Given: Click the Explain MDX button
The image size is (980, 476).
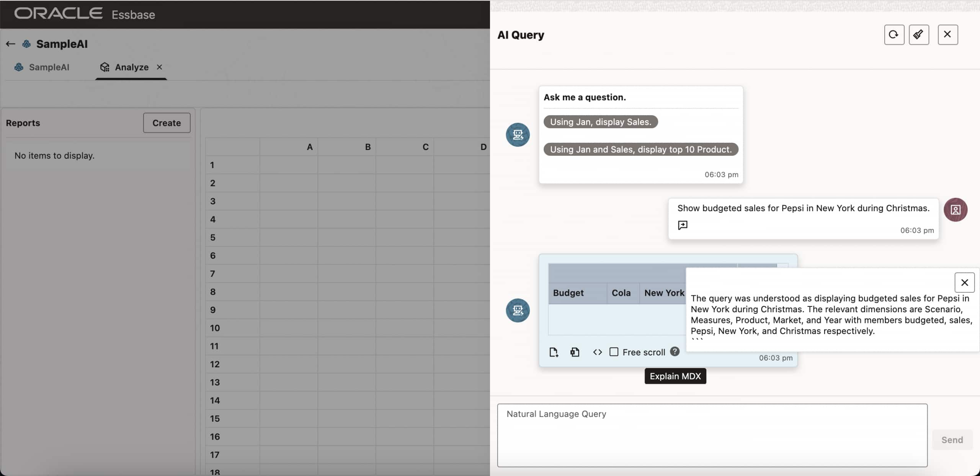Looking at the screenshot, I should [x=675, y=376].
